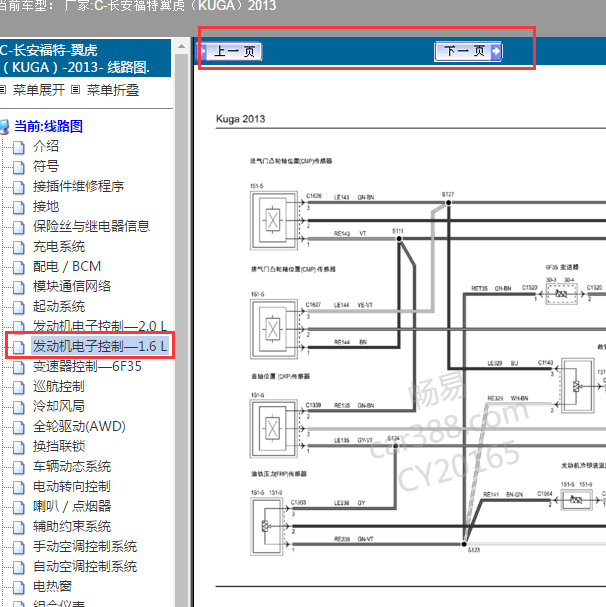Viewport: 606px width, 607px height.
Task: Open 起动系统 entry
Action: pyautogui.click(x=59, y=307)
